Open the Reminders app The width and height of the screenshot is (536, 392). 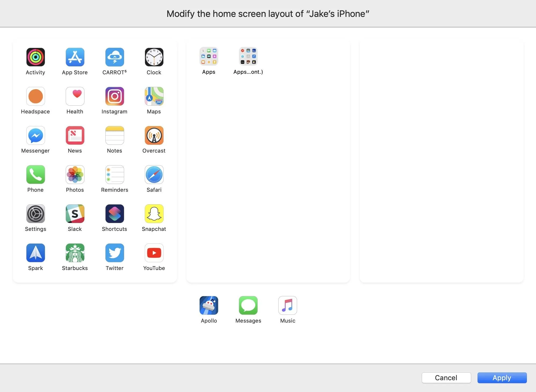pos(114,174)
